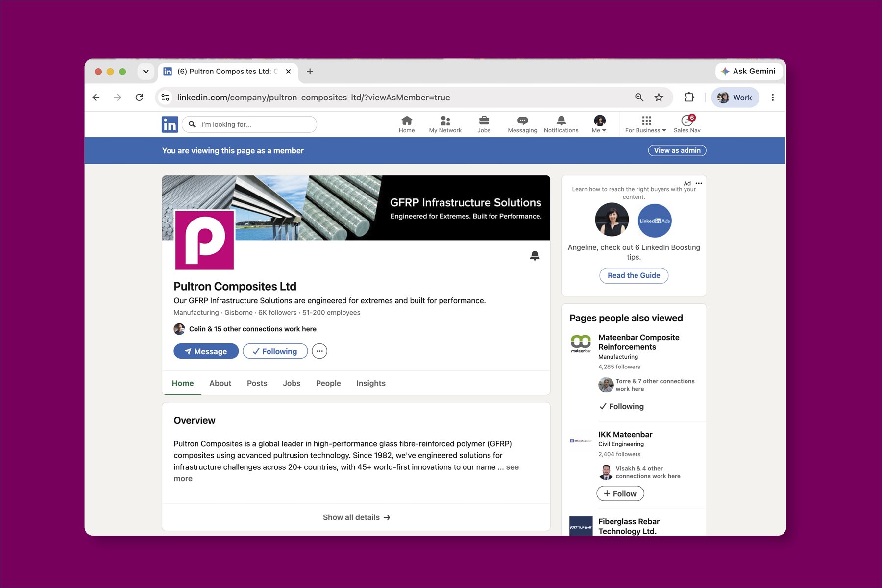Image resolution: width=882 pixels, height=588 pixels.
Task: Click the browser forward arrow
Action: pyautogui.click(x=118, y=98)
